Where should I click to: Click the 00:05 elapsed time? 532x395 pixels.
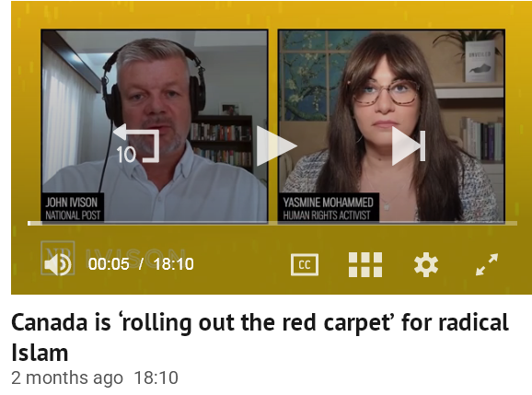click(x=109, y=264)
